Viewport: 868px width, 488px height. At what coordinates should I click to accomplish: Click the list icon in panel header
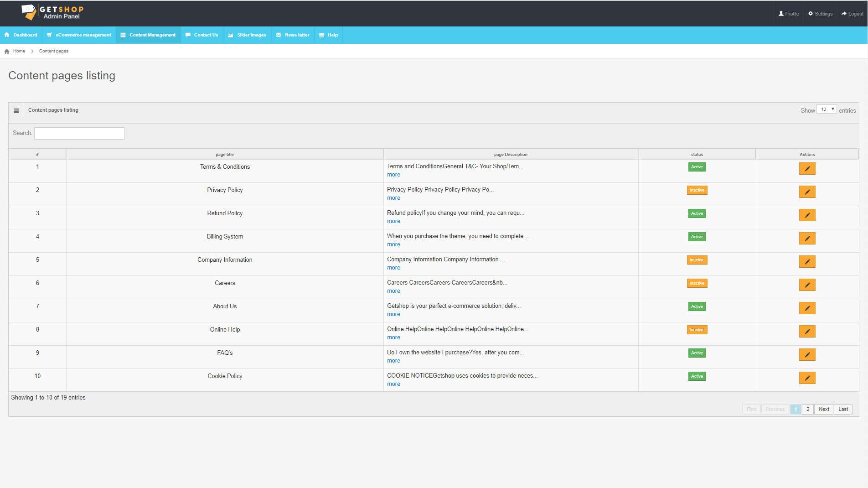coord(16,111)
